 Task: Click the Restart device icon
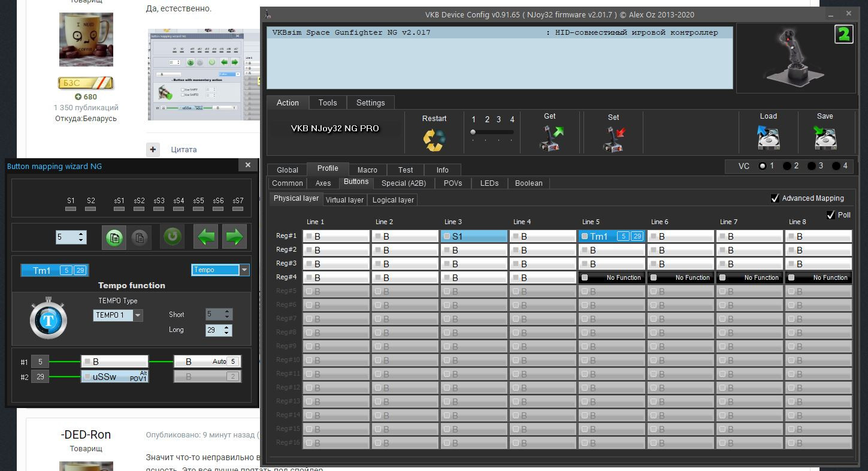434,139
